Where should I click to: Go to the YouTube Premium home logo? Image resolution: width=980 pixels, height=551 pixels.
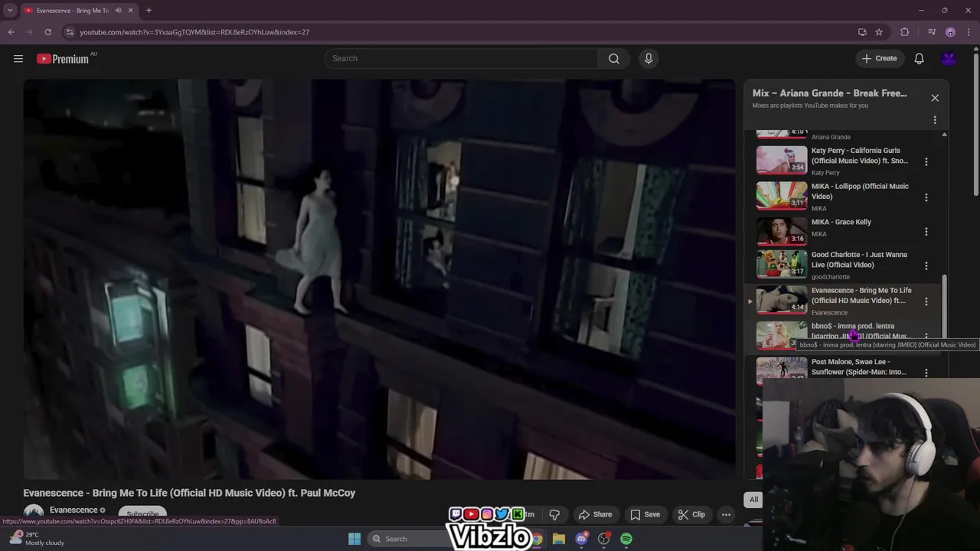pos(63,58)
